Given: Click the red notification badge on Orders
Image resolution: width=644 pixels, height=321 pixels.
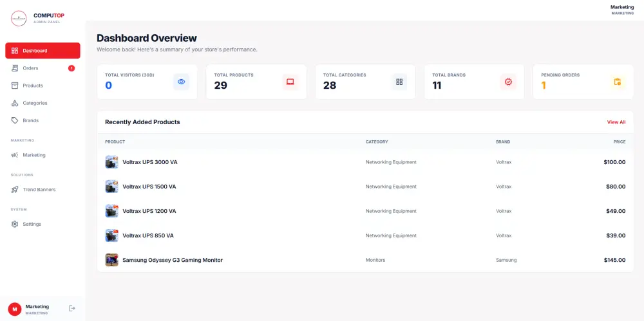Looking at the screenshot, I should coord(71,68).
